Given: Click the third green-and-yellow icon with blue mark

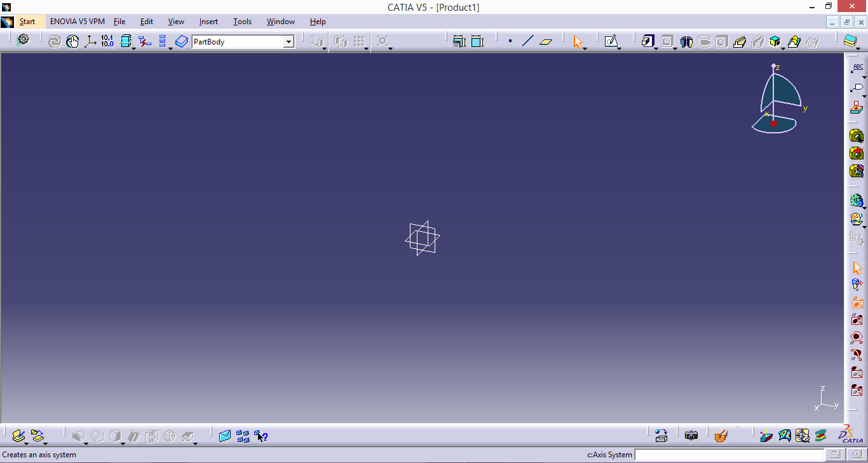Looking at the screenshot, I should point(857,171).
